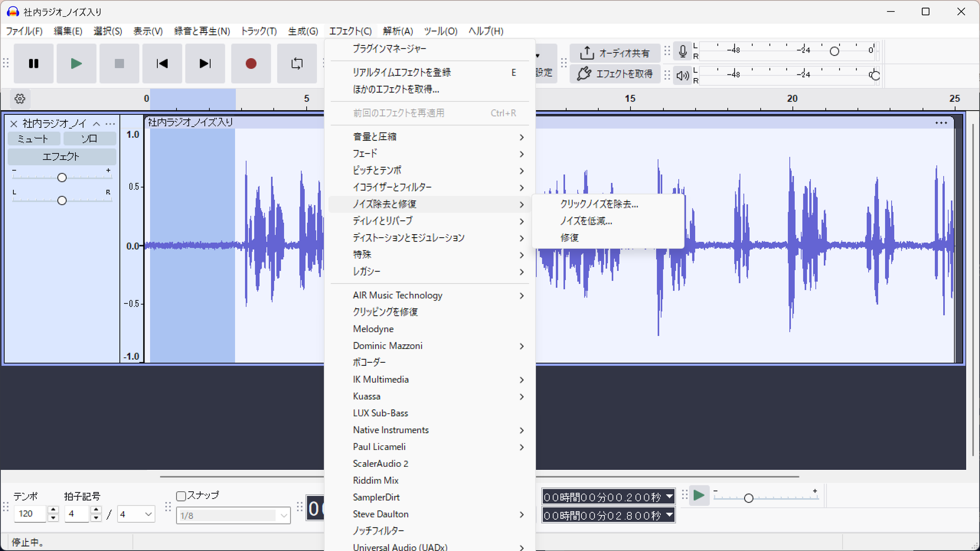Open the 解析(A) menu

pos(398,31)
